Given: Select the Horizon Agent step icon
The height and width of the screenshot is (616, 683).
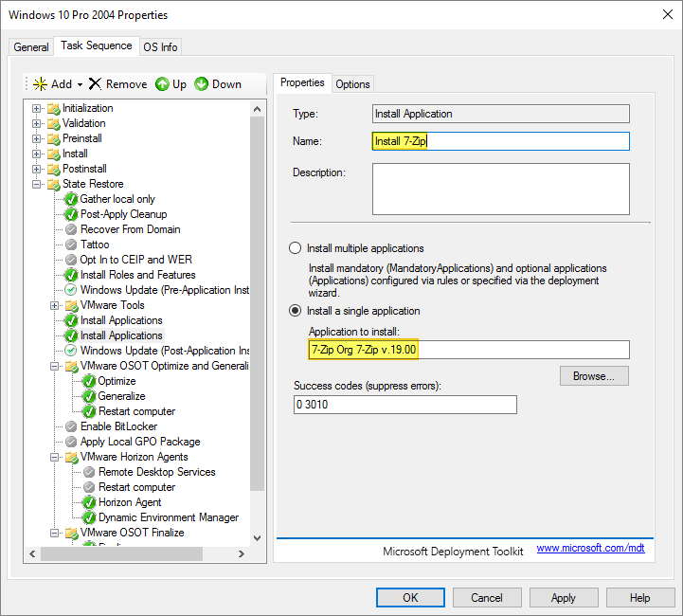Looking at the screenshot, I should pyautogui.click(x=89, y=502).
